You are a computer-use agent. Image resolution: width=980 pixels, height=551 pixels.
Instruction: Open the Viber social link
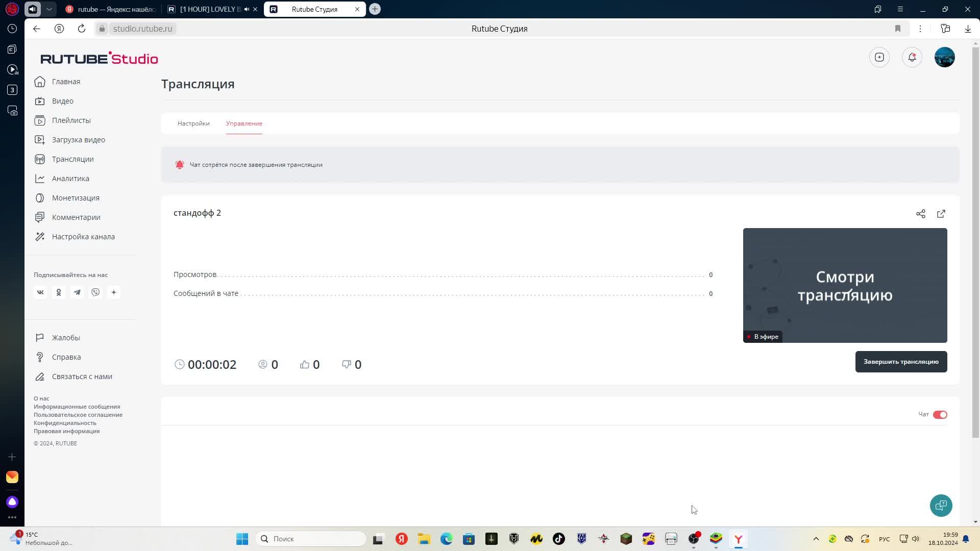point(95,292)
